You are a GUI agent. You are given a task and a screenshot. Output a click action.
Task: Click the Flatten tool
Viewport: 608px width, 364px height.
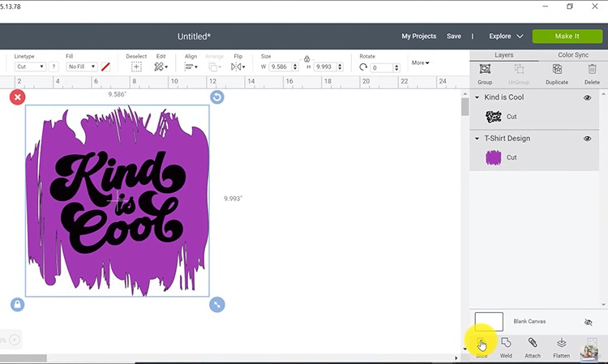[562, 348]
